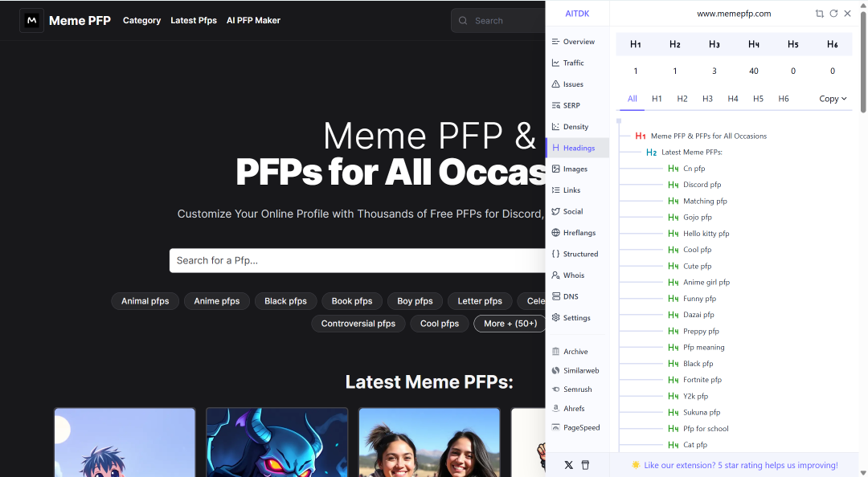Select the Letter pfps tag

pyautogui.click(x=480, y=301)
